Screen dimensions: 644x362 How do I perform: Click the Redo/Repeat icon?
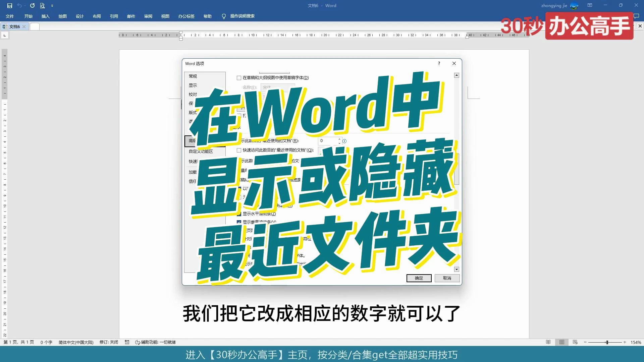point(32,6)
